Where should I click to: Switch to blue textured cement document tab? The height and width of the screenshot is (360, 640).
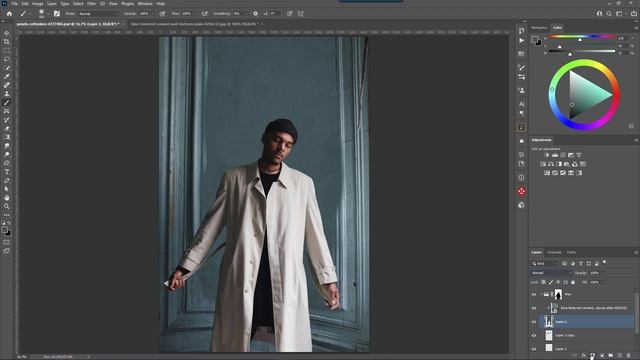(x=194, y=24)
